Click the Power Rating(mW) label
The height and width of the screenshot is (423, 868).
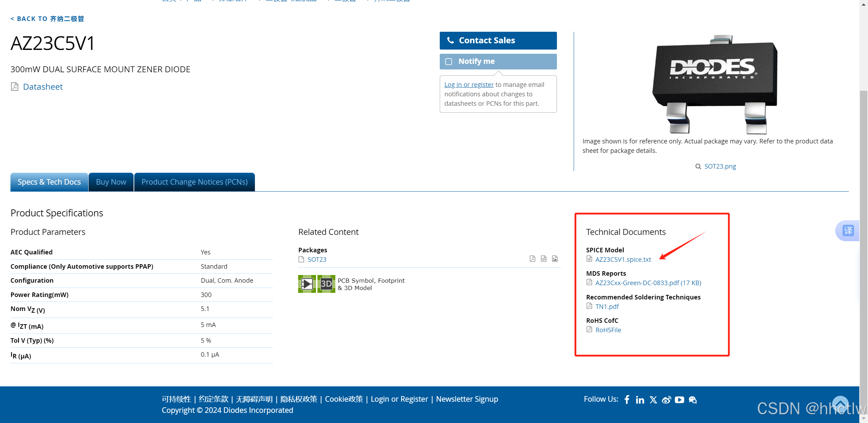[39, 295]
